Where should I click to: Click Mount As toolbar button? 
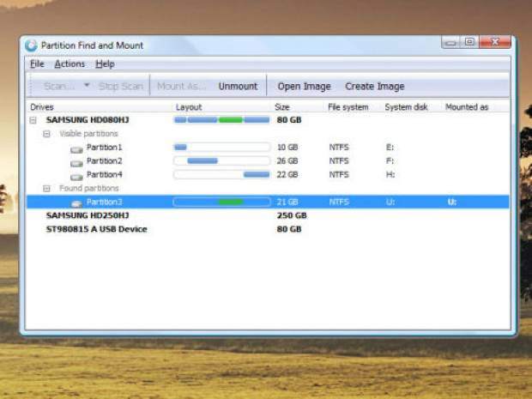coord(181,86)
